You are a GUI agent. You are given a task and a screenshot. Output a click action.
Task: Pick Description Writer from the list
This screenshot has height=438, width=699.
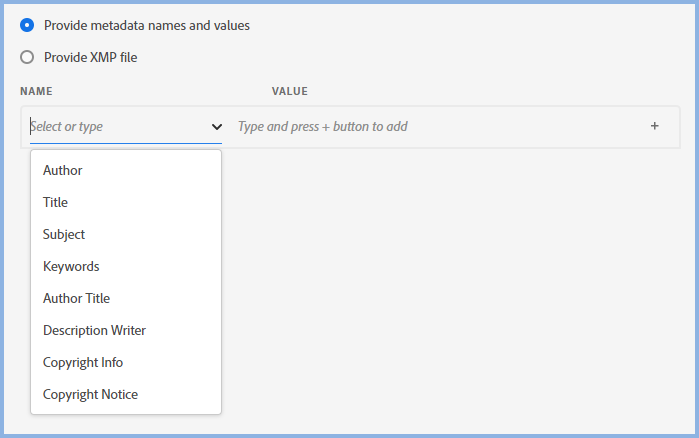pyautogui.click(x=94, y=330)
